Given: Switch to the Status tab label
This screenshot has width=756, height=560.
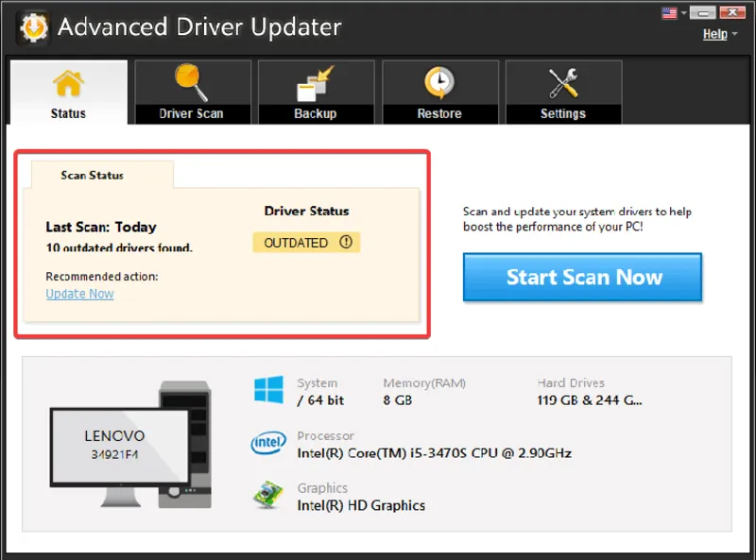Looking at the screenshot, I should (68, 113).
